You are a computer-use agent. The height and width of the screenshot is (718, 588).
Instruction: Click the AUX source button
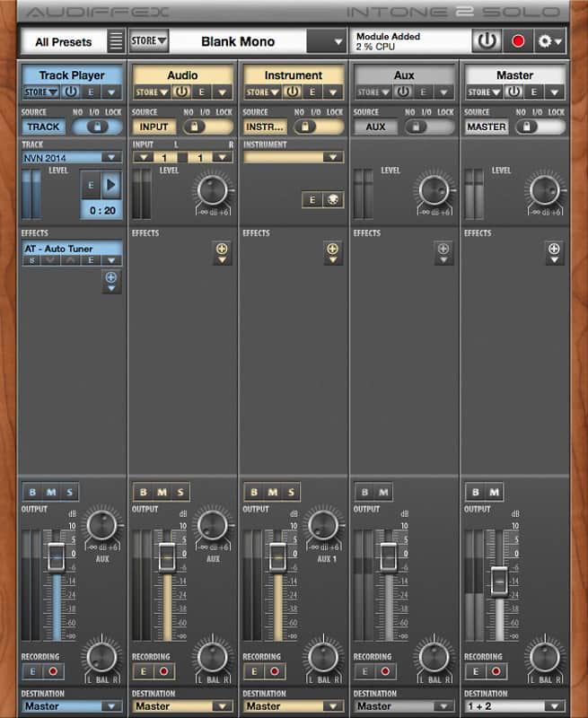pyautogui.click(x=376, y=127)
